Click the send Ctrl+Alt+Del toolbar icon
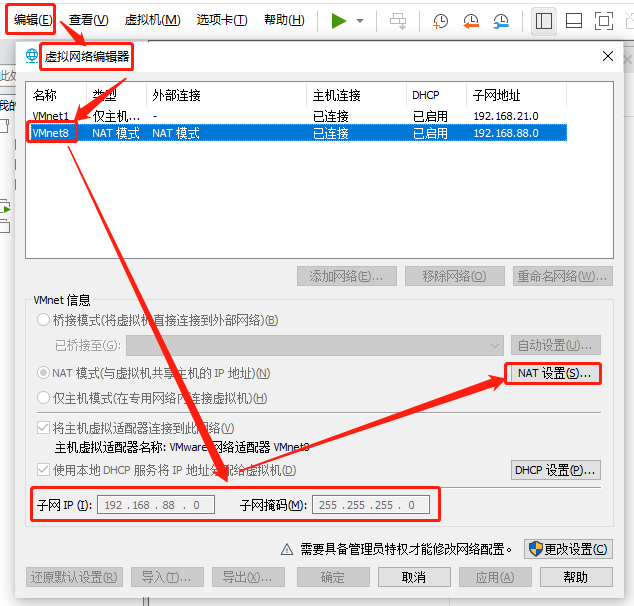This screenshot has height=606, width=634. click(x=398, y=21)
